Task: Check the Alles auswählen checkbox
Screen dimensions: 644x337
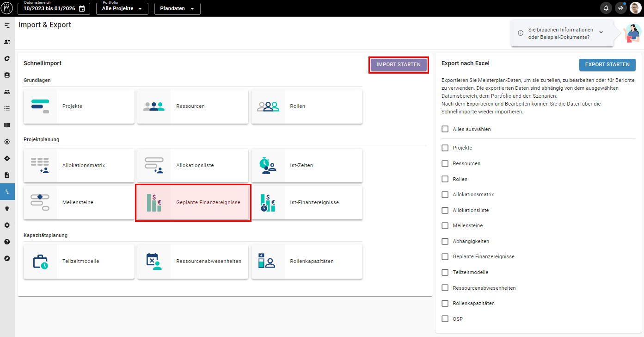Action: (x=445, y=129)
